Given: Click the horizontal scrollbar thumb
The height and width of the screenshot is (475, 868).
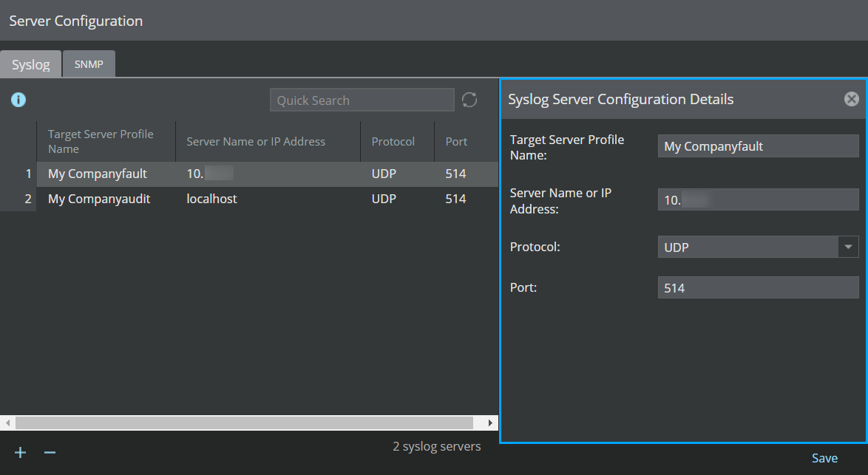Looking at the screenshot, I should 244,423.
